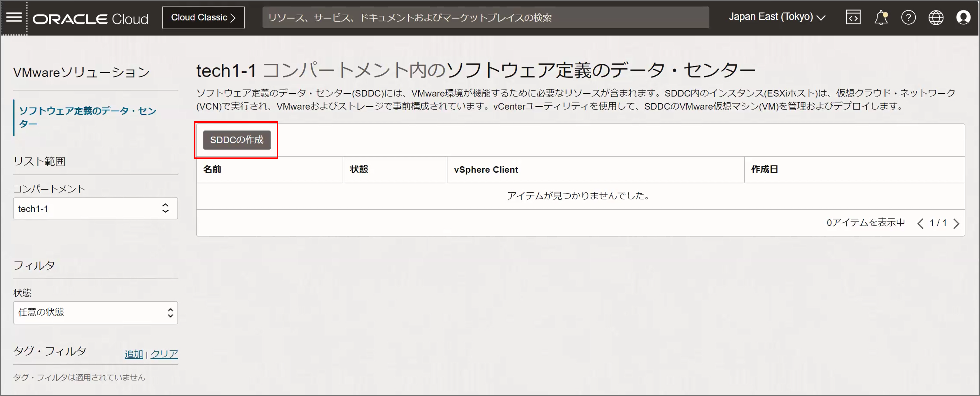Click the リスト範囲 heading

[39, 161]
